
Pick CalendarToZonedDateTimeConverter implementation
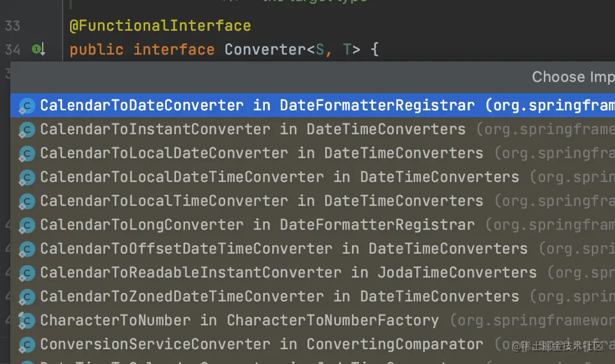click(313, 296)
